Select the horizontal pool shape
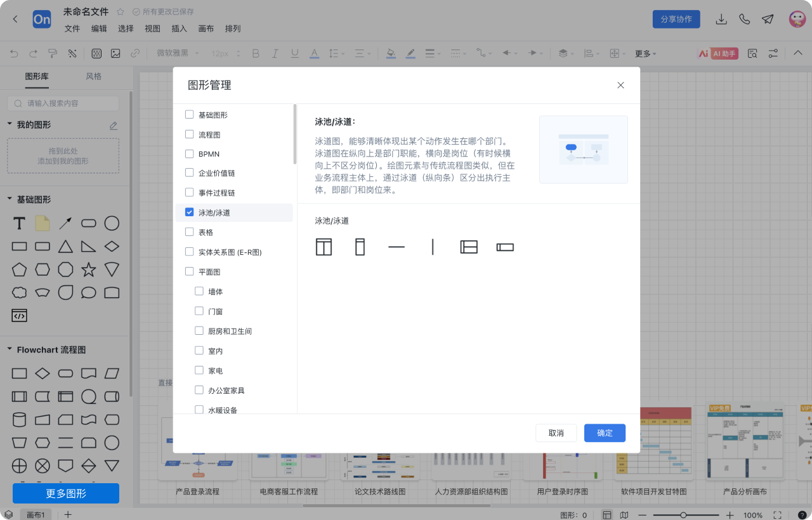Screen dimensions: 812x520 tap(469, 247)
